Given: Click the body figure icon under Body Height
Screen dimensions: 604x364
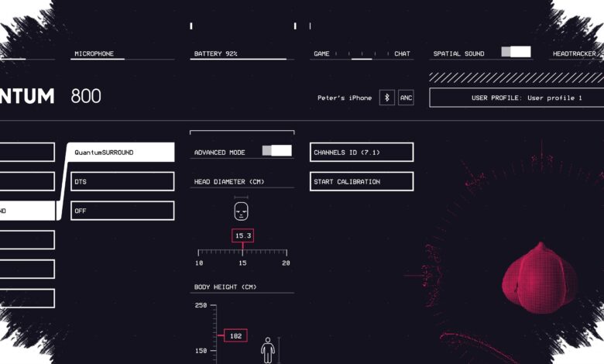Looking at the screenshot, I should tap(268, 351).
